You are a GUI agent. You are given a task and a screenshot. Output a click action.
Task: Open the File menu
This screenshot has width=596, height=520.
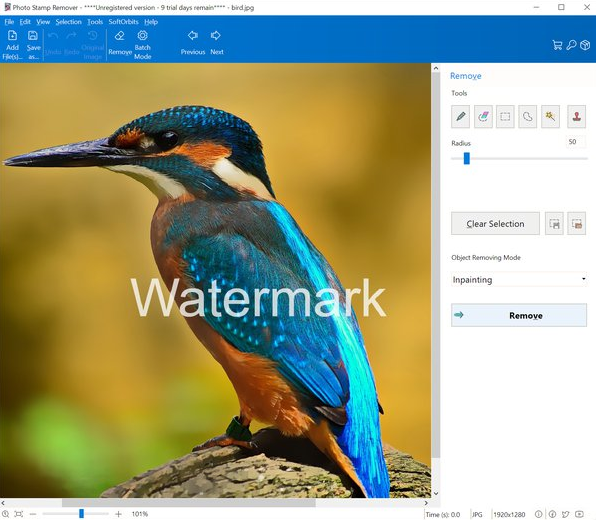click(x=9, y=22)
